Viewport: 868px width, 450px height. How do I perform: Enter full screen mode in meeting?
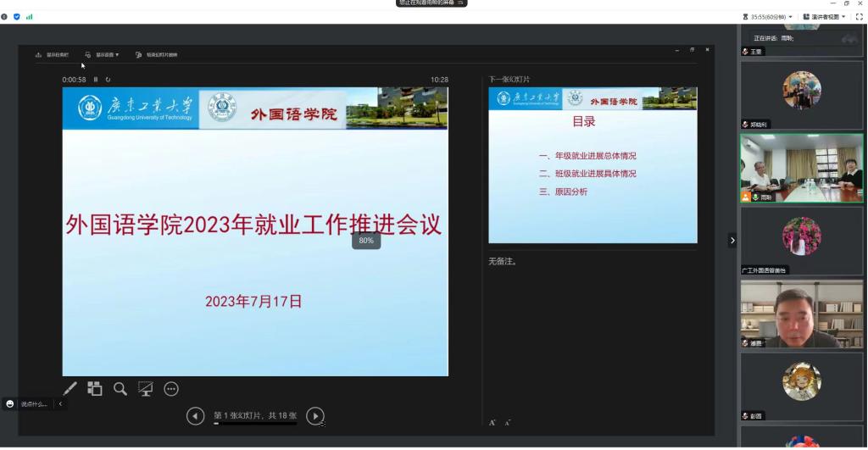click(858, 16)
